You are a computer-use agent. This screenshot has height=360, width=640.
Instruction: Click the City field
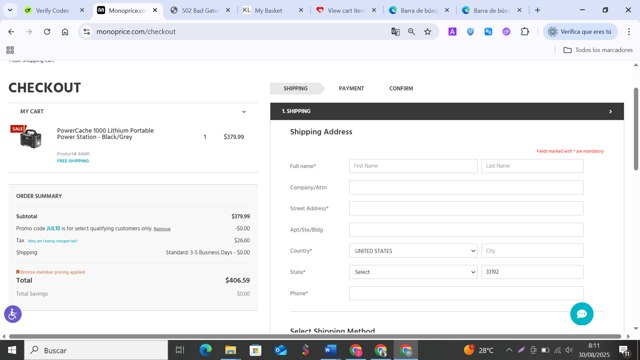point(532,251)
